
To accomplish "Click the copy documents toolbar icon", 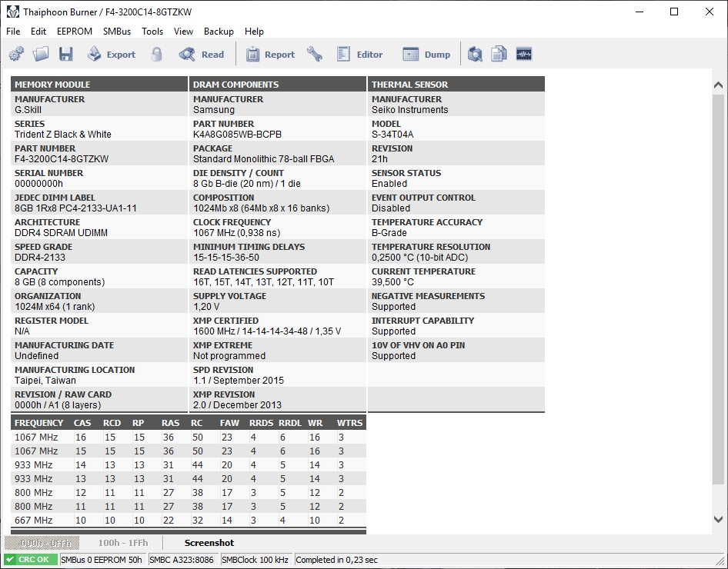I will click(x=499, y=55).
